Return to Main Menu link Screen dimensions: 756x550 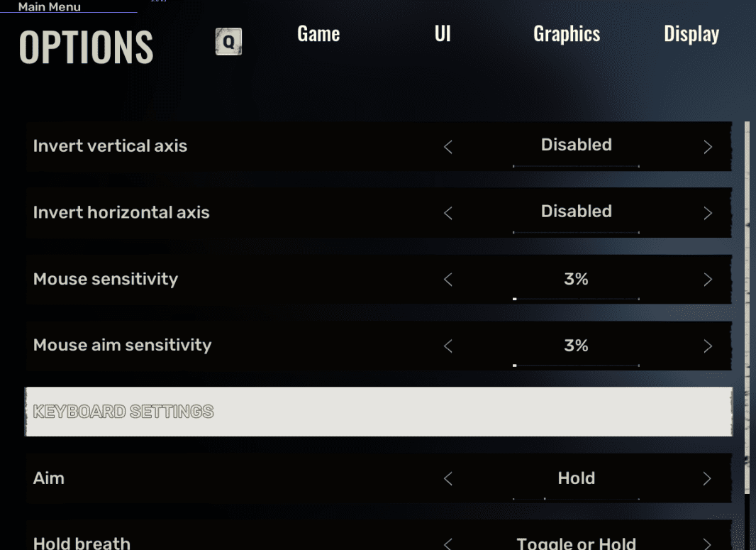coord(49,7)
